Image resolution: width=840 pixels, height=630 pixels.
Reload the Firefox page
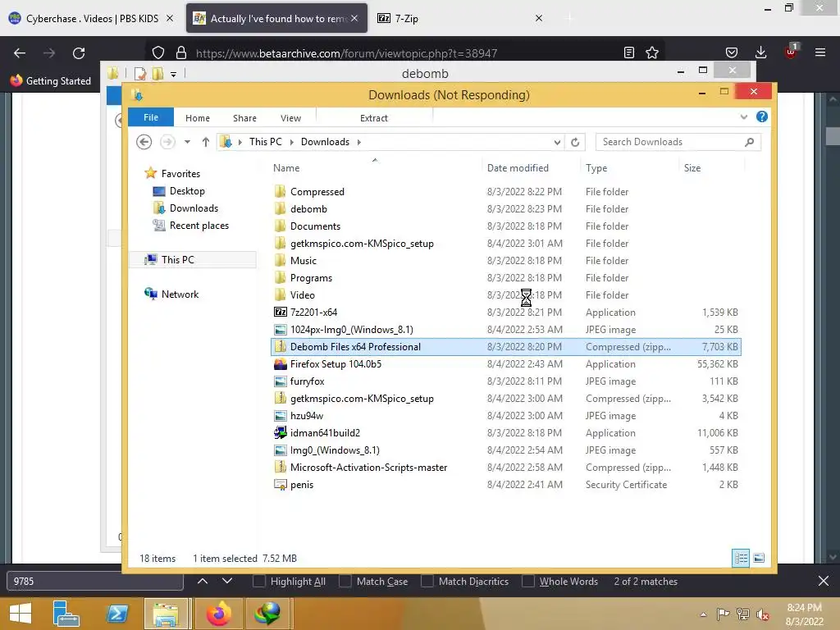click(79, 53)
